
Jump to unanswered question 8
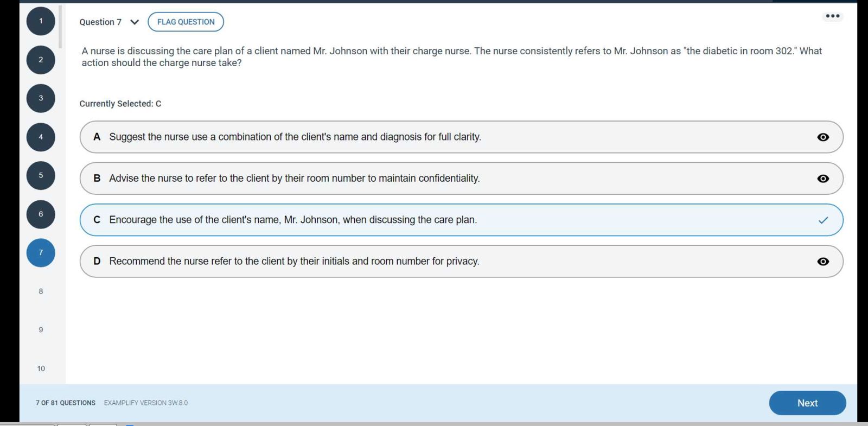tap(41, 291)
